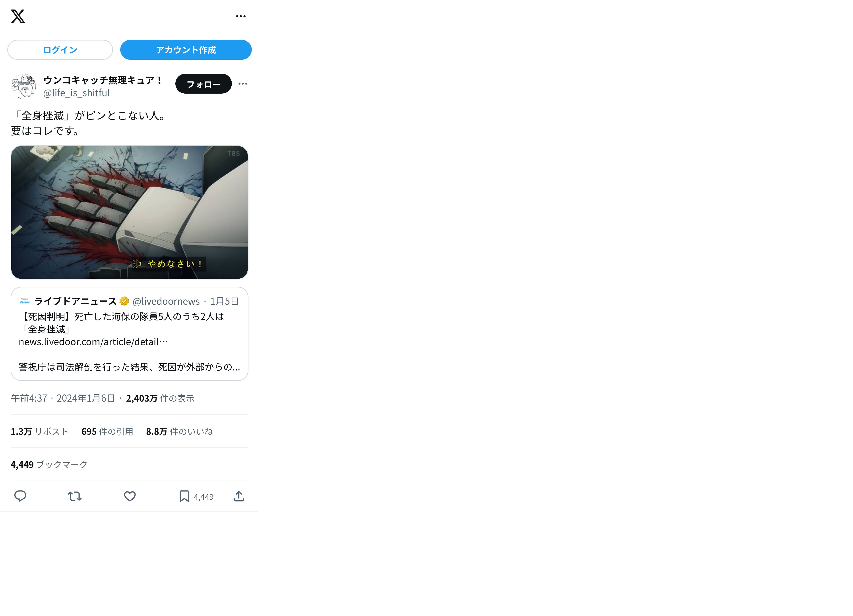The image size is (853, 616).
Task: Click the ログイン button
Action: click(60, 50)
